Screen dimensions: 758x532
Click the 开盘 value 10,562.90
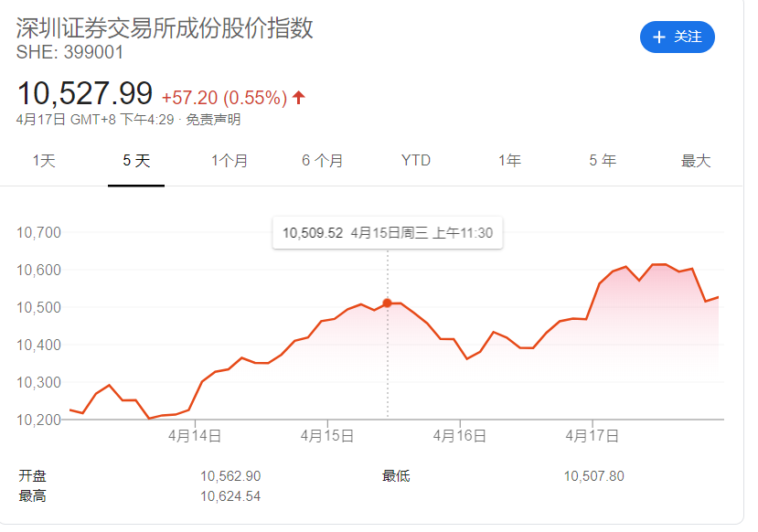pyautogui.click(x=230, y=476)
